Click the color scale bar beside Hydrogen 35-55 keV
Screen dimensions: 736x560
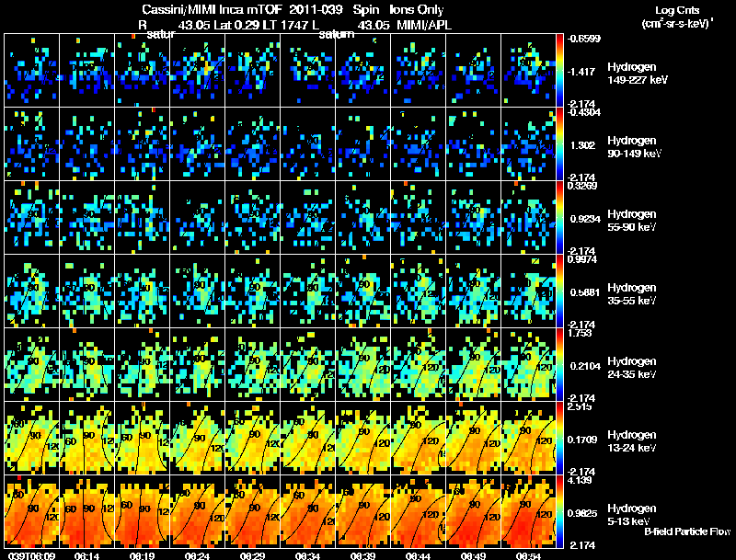point(559,291)
